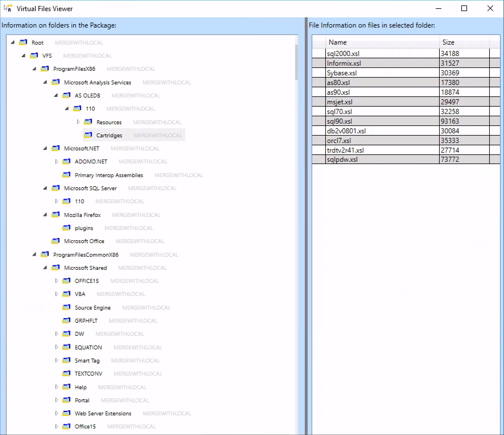
Task: Click the Microsoft.NET folder icon
Action: (x=55, y=148)
